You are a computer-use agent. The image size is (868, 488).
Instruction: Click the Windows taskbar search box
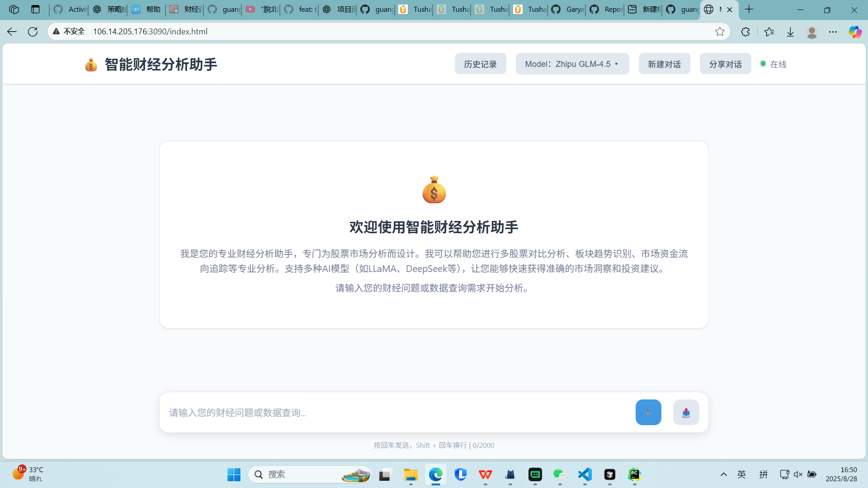pyautogui.click(x=310, y=474)
